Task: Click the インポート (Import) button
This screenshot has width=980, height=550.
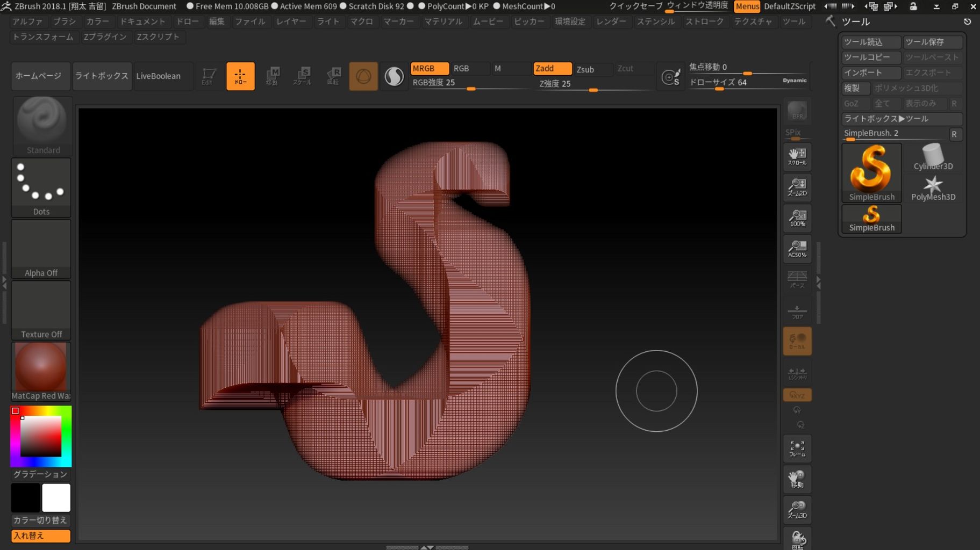Action: (871, 73)
